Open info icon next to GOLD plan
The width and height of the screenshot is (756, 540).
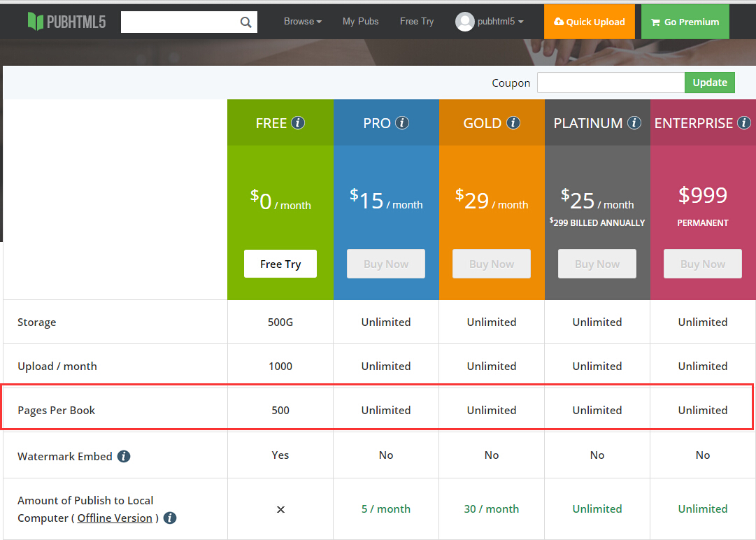point(513,123)
